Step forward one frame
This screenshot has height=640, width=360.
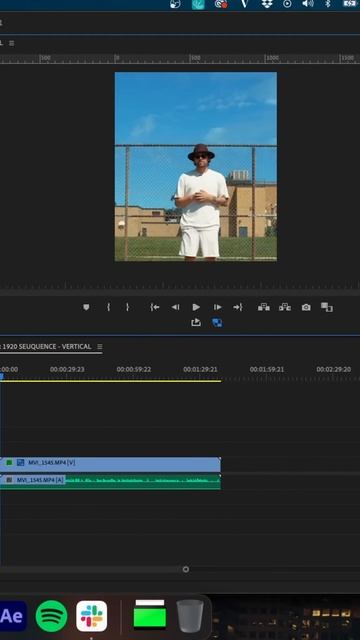(218, 307)
